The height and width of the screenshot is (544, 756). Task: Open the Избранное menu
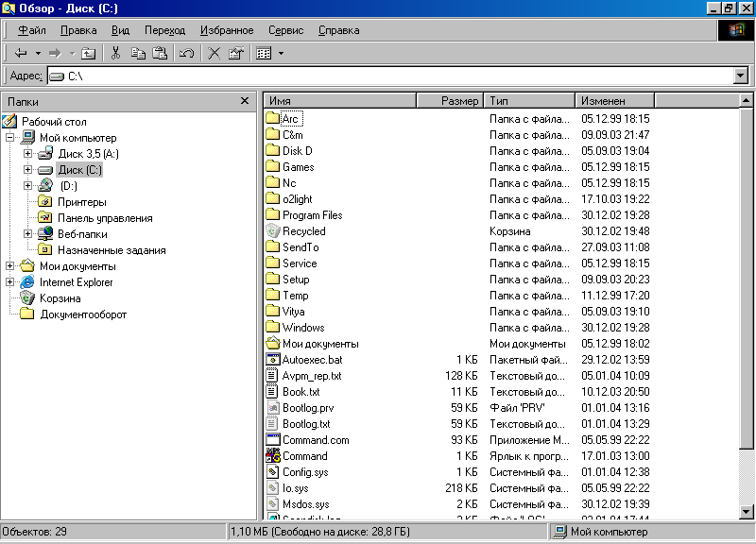(x=227, y=30)
